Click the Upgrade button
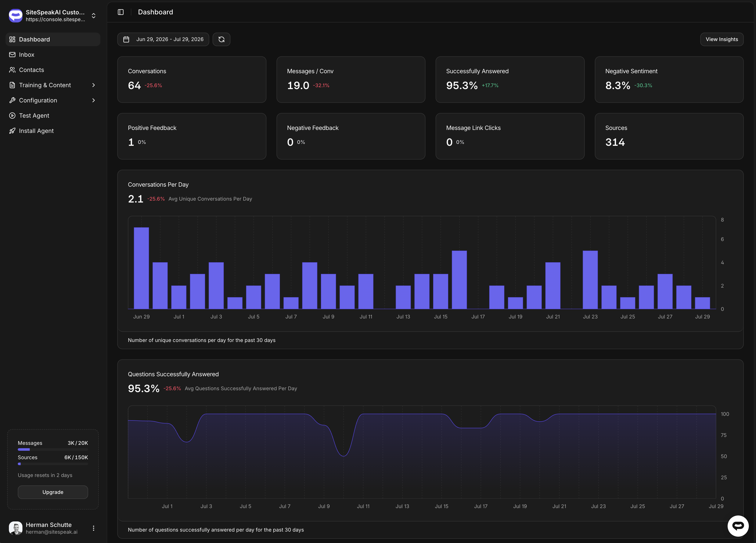Image resolution: width=756 pixels, height=543 pixels. coord(53,492)
